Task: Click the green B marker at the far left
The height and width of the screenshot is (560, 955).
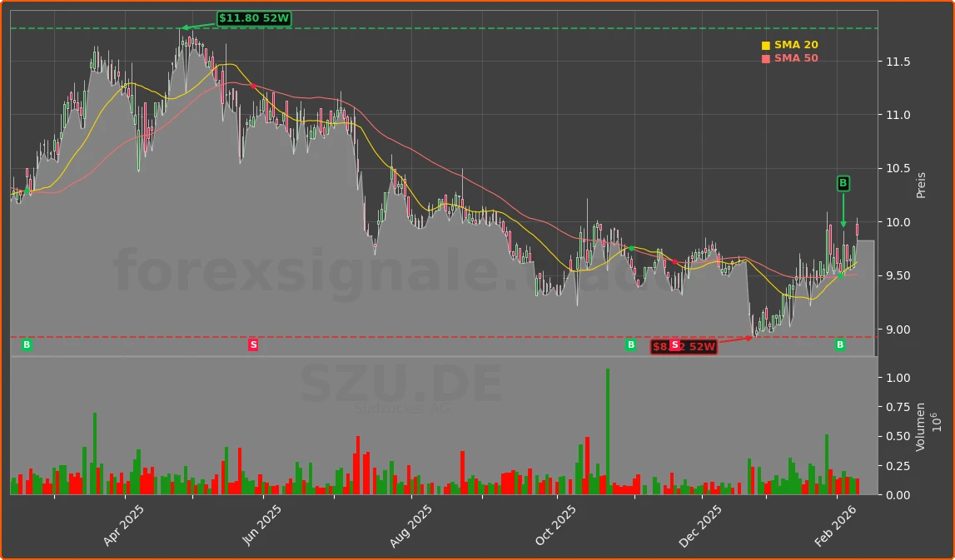Action: coord(26,344)
